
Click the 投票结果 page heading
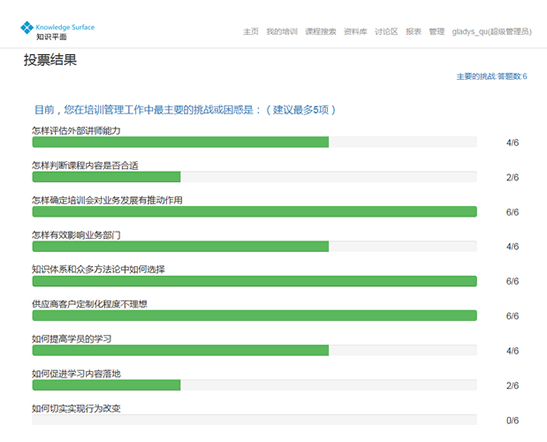pos(50,60)
